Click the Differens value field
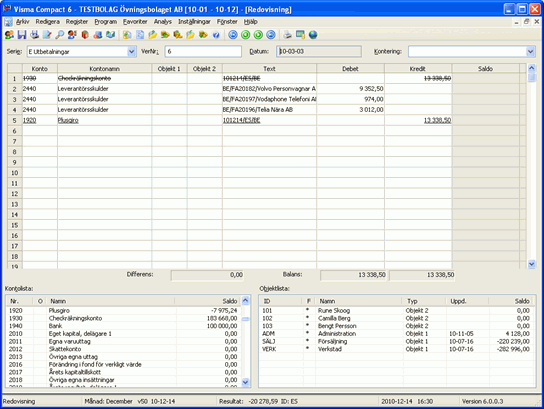This screenshot has height=409, width=544. [207, 275]
